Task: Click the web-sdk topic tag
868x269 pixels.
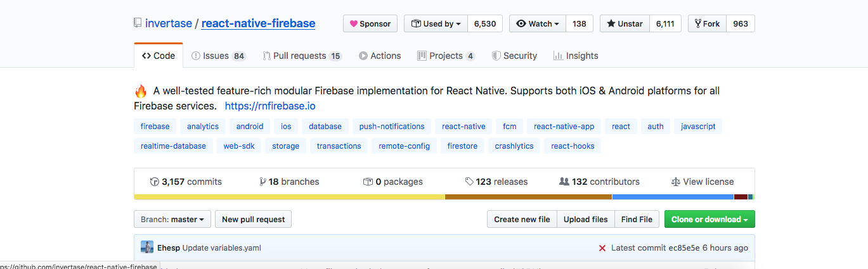Action: coord(239,146)
